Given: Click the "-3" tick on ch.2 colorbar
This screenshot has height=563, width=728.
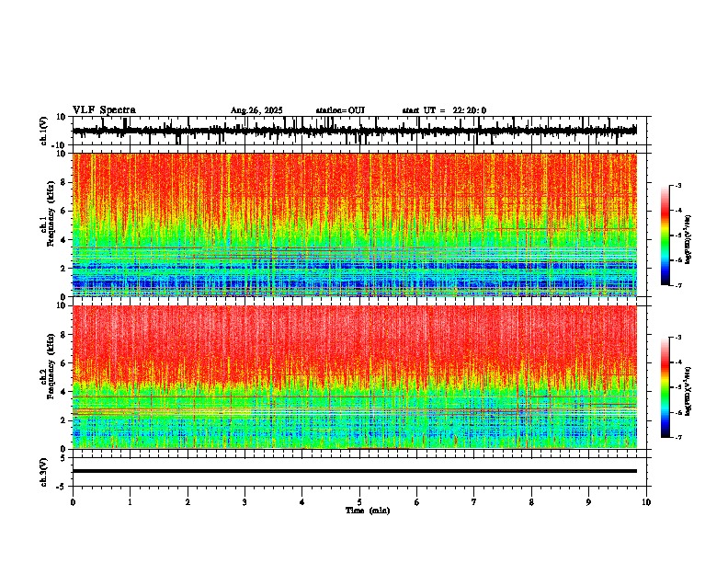Looking at the screenshot, I should pyautogui.click(x=678, y=338).
